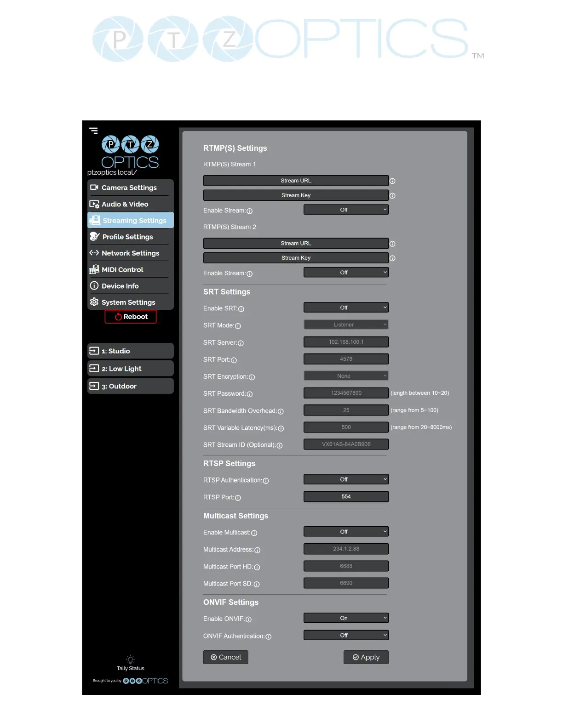The image size is (563, 728).
Task: Recall preset 1: Studio
Action: pyautogui.click(x=131, y=351)
